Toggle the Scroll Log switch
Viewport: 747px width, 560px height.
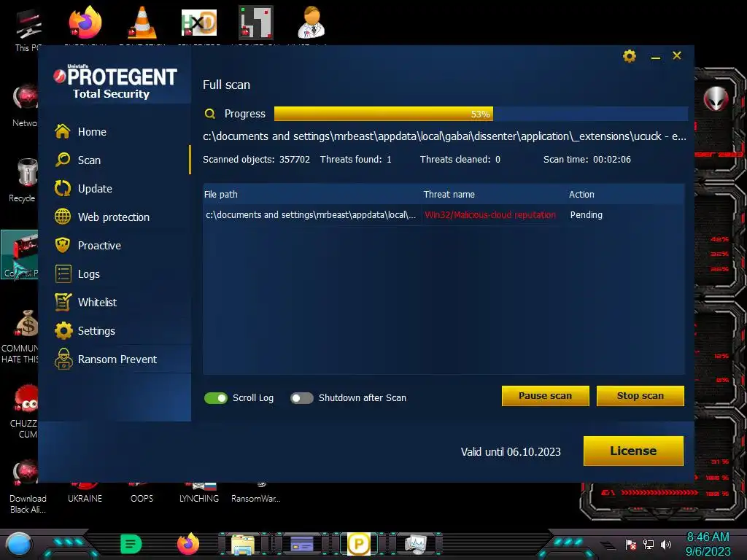click(216, 398)
